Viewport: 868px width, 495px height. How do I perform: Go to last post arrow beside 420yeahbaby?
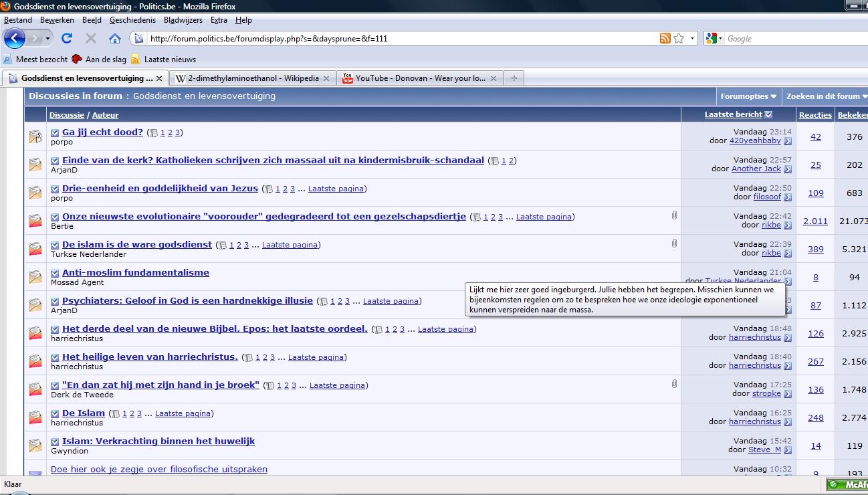point(788,141)
